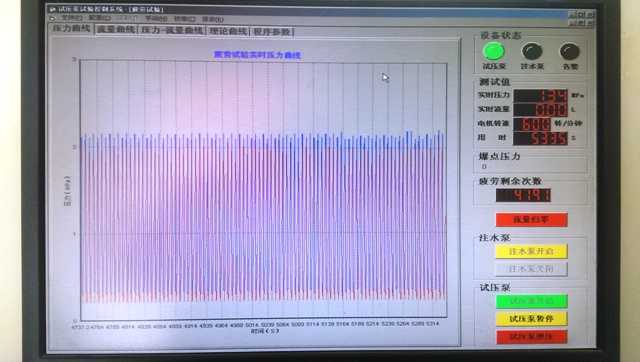The image size is (640, 362).
Task: Open the first menu in the menu bar
Action: [x=71, y=18]
